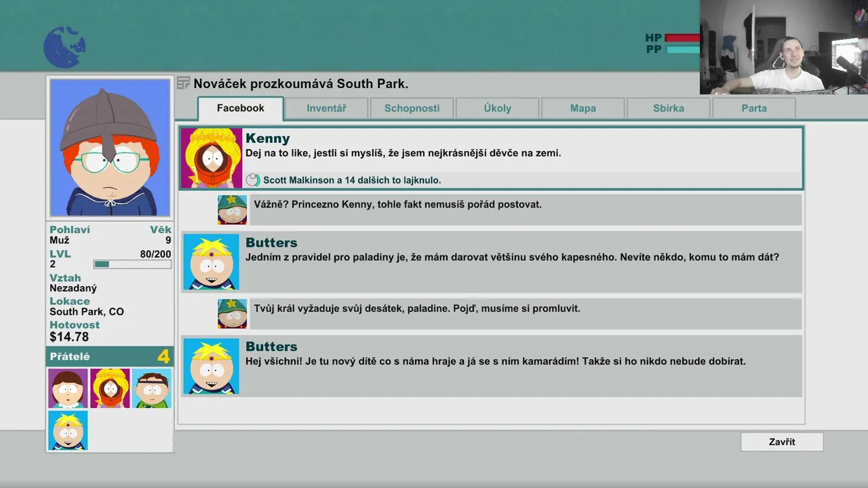Click Princess Kenny's post avatar
868x488 pixels.
coord(212,158)
